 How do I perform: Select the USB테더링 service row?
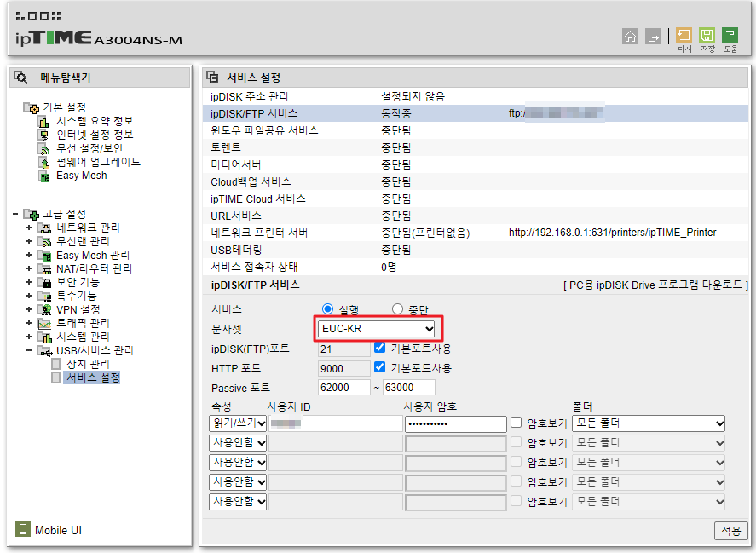pyautogui.click(x=476, y=251)
